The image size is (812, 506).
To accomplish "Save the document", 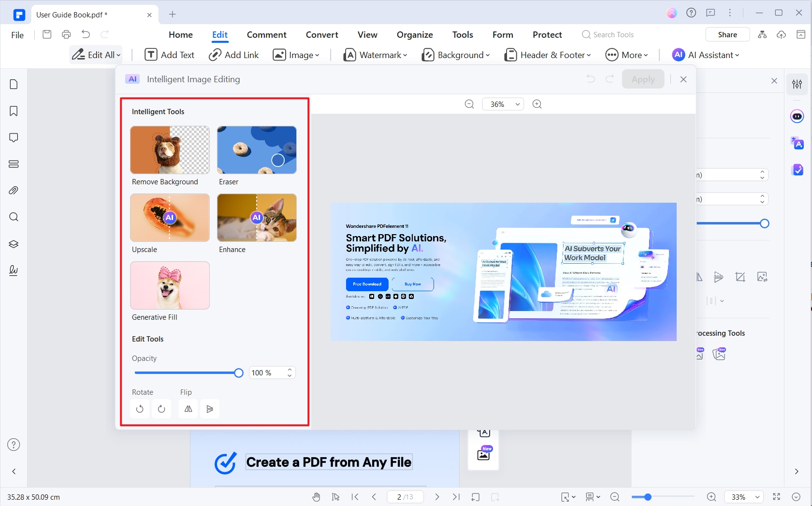I will (47, 34).
